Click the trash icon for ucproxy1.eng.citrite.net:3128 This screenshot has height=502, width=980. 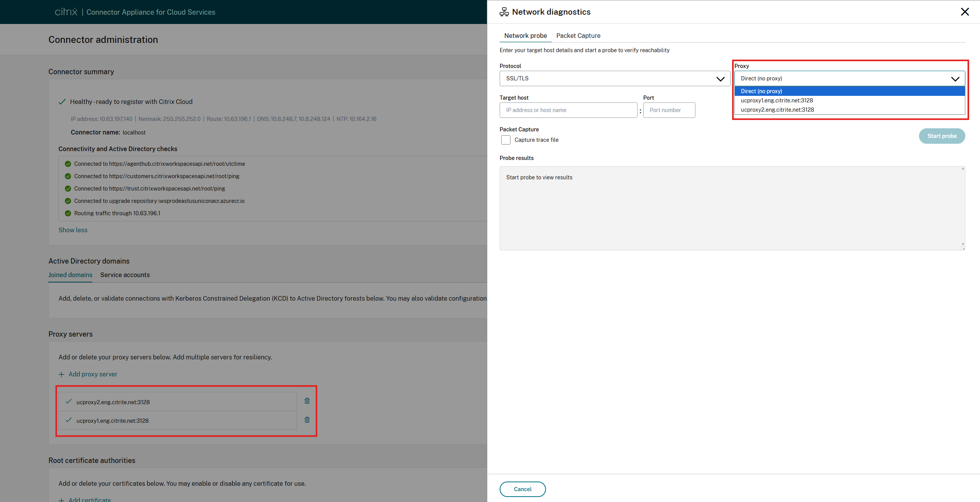point(307,420)
